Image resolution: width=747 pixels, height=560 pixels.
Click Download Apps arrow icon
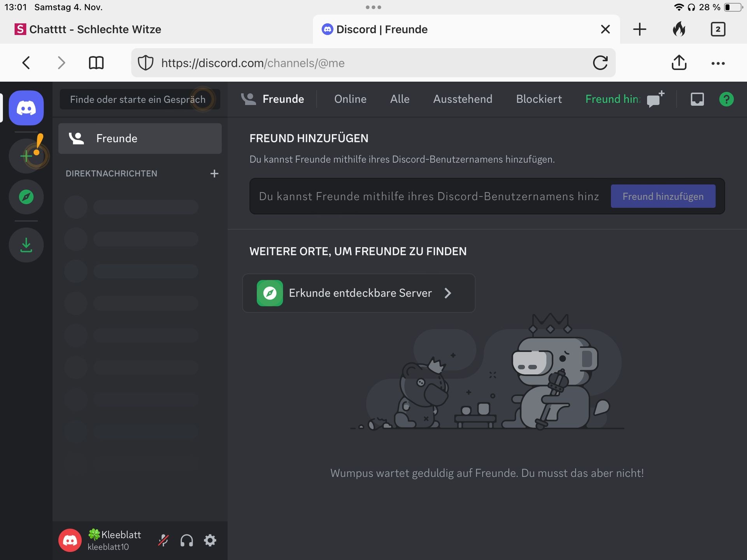click(x=26, y=245)
